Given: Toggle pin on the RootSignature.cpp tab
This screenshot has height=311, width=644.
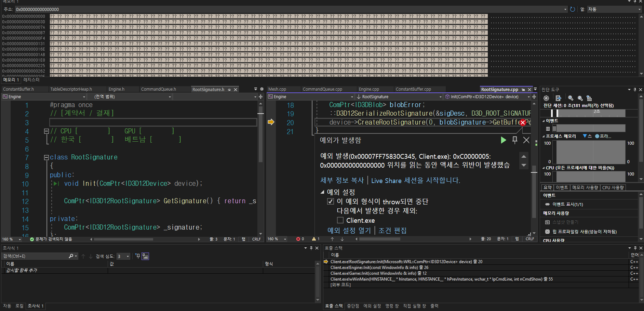Looking at the screenshot, I should tap(523, 90).
